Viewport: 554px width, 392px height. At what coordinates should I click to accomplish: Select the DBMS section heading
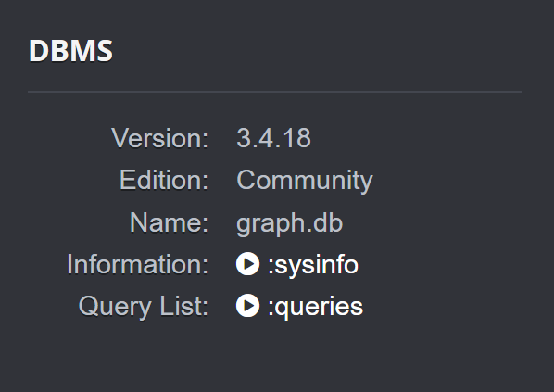[70, 51]
